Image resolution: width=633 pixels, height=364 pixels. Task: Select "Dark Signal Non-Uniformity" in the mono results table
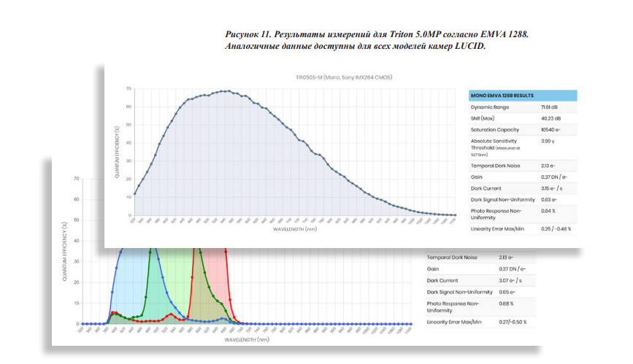coord(502,200)
